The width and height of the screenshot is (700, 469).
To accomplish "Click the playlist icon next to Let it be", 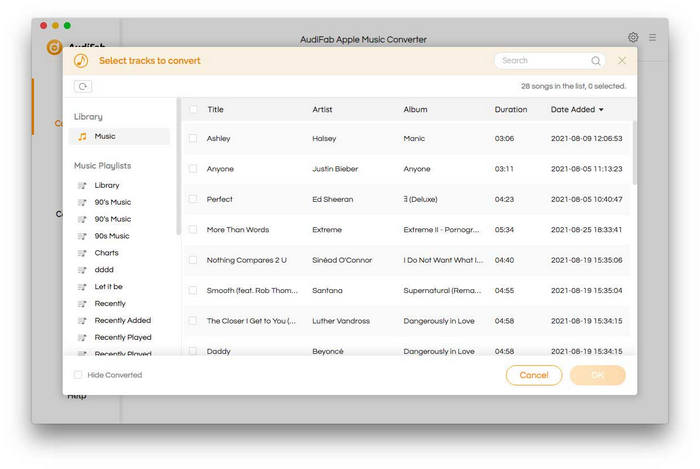I will (82, 287).
